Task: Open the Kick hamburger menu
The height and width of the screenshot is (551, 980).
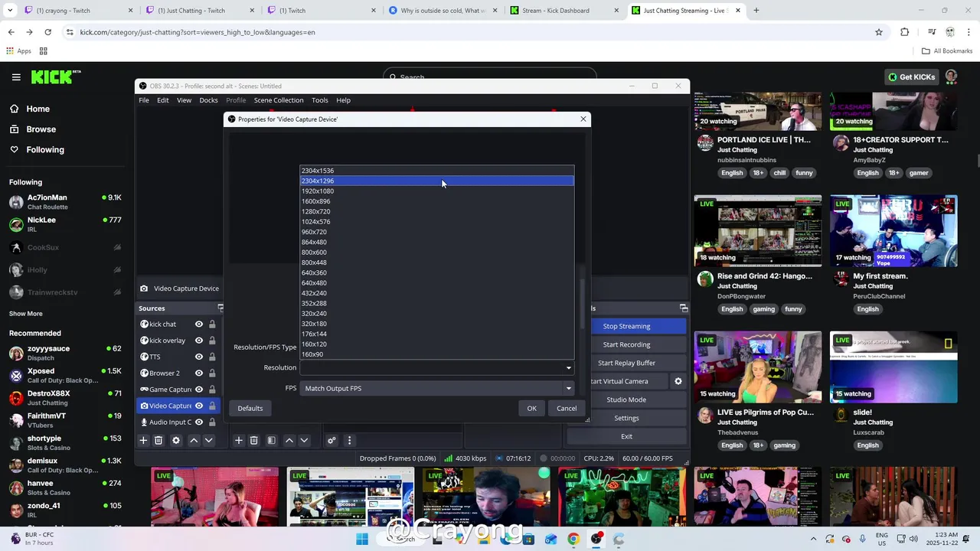Action: 16,77
